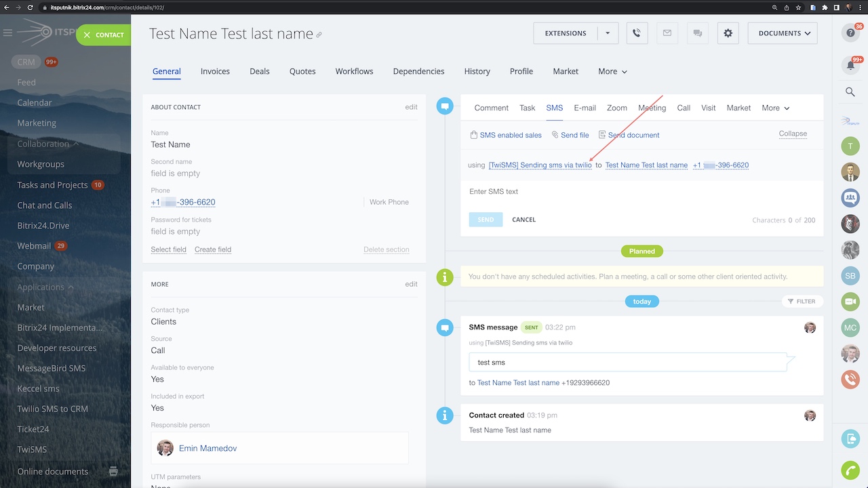Expand the More tab menu in contact tabs
This screenshot has width=868, height=488.
612,71
